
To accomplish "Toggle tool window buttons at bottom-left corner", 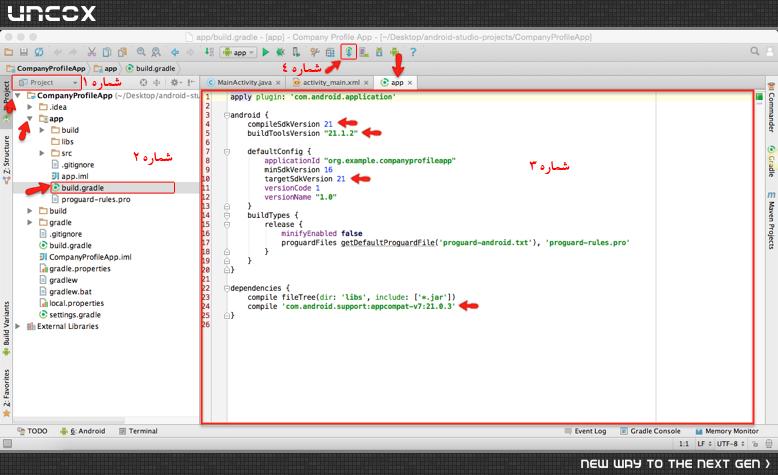I will point(7,443).
